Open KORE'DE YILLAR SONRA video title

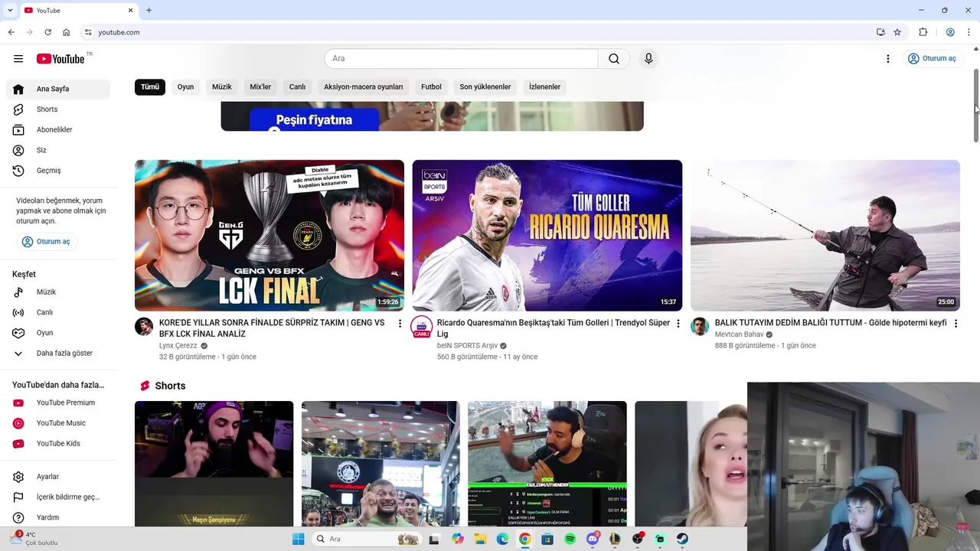pos(272,328)
